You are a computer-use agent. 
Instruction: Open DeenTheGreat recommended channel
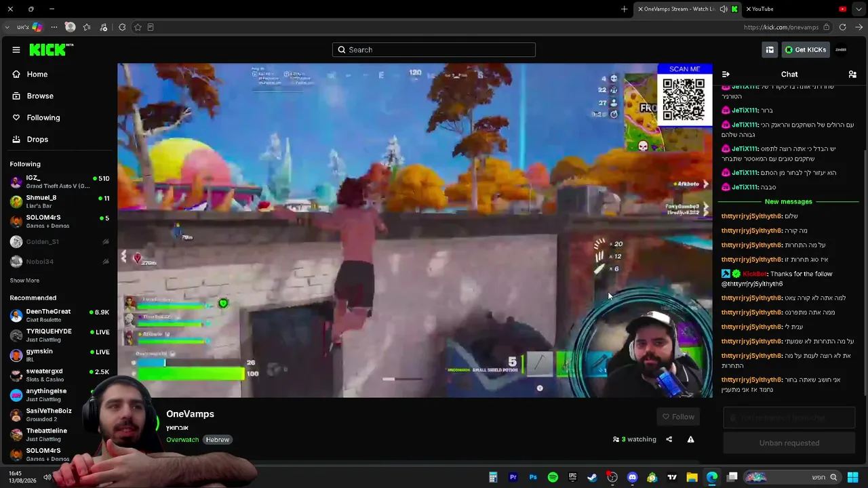click(60, 315)
